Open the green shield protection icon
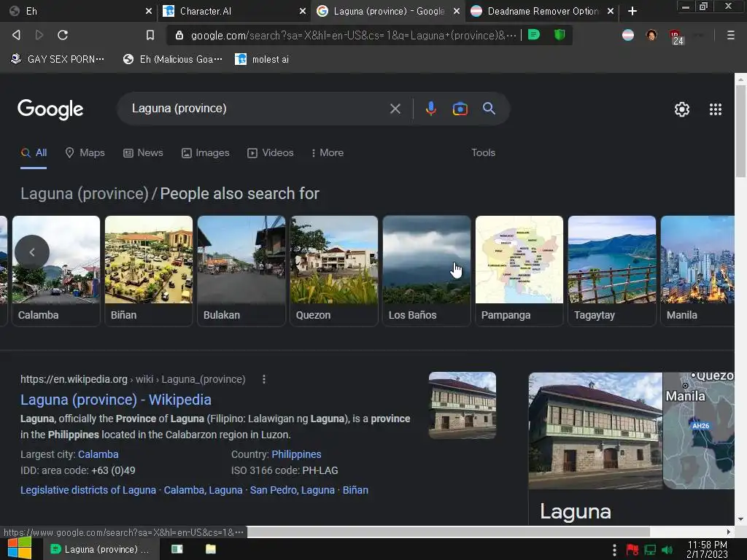This screenshot has height=560, width=747. click(560, 35)
